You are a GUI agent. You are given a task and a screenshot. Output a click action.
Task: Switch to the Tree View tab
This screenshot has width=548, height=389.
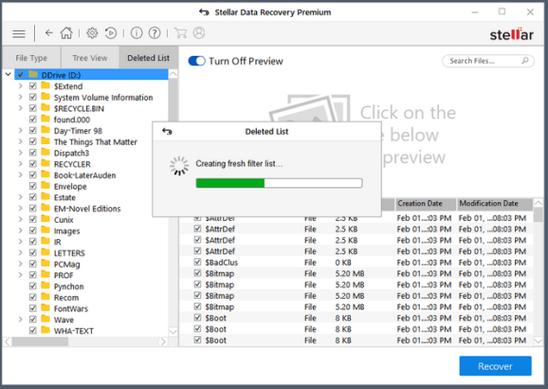[x=90, y=58]
